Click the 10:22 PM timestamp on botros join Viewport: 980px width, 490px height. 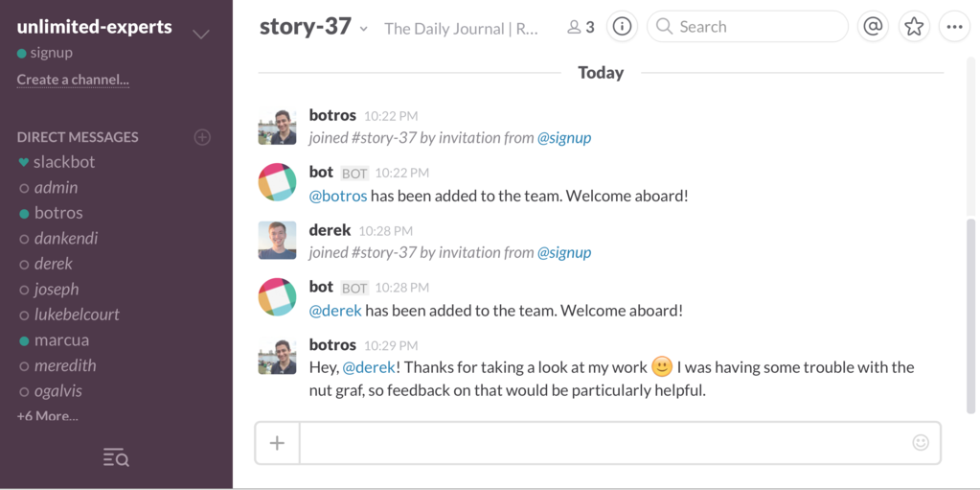(391, 116)
